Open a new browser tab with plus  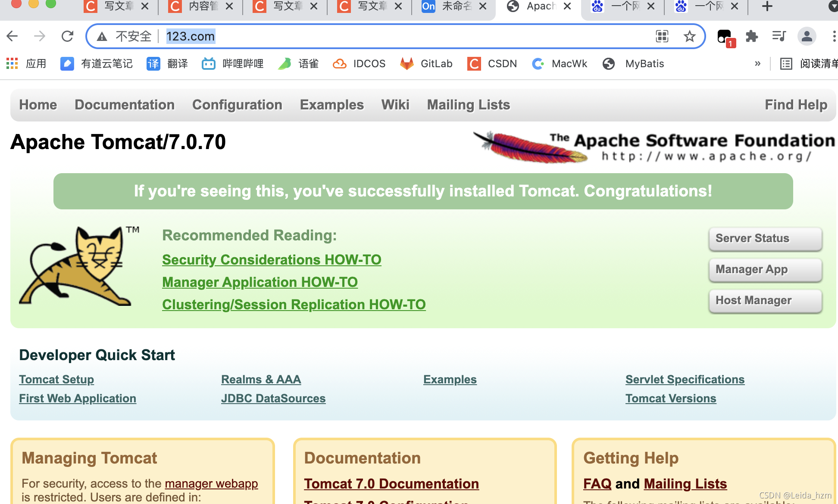767,6
